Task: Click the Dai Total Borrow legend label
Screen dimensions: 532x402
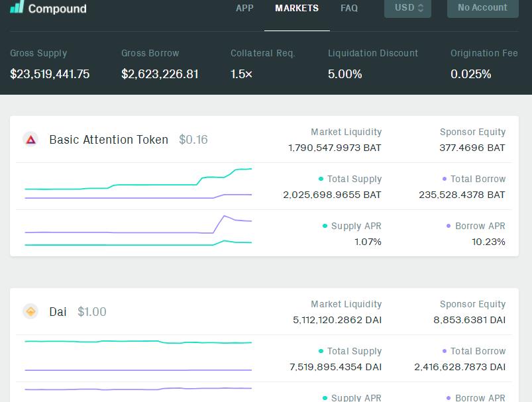Action: click(478, 351)
